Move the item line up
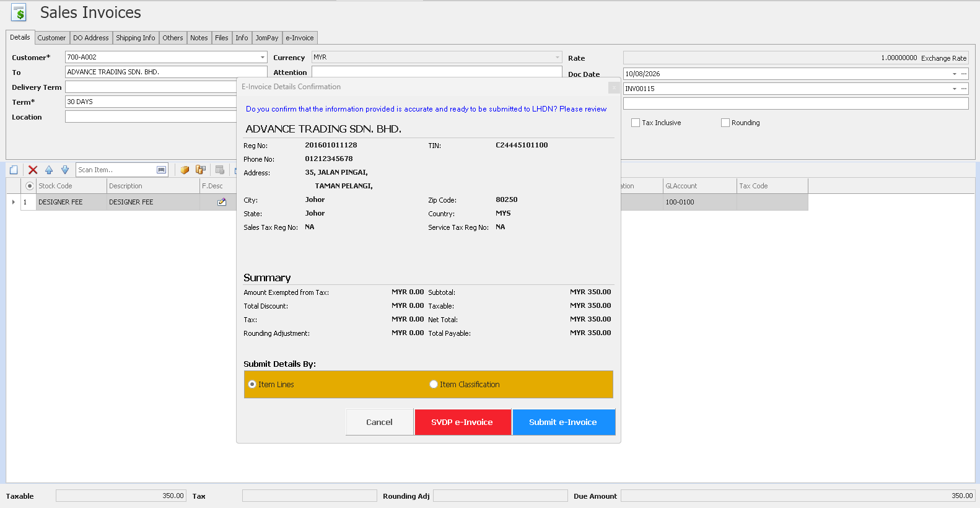980x508 pixels. pos(49,170)
